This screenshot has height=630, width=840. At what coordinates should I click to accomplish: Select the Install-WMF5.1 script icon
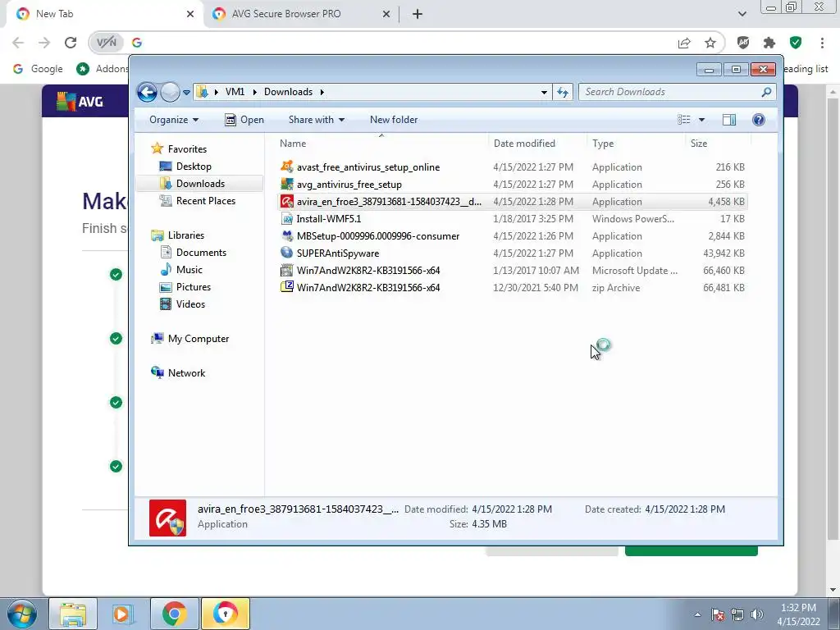pos(287,218)
